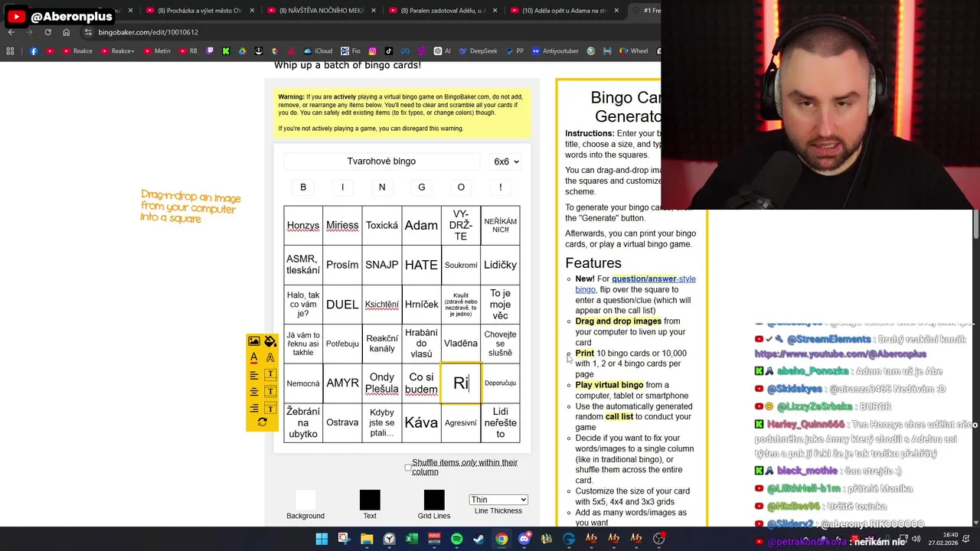Image resolution: width=980 pixels, height=551 pixels.
Task: Open the Instagram bookmark icon
Action: point(373,51)
